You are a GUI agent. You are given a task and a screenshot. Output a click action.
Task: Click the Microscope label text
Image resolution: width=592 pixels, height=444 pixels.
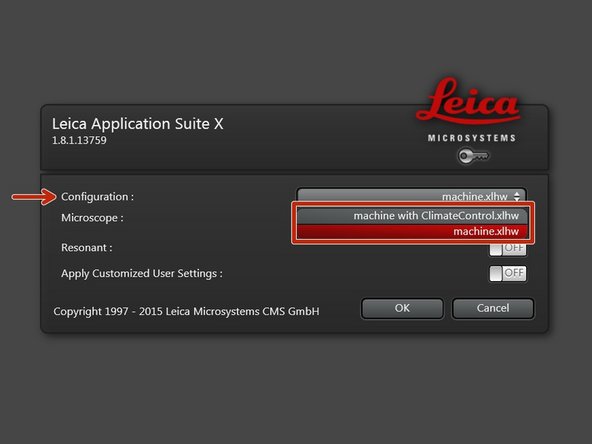pyautogui.click(x=92, y=218)
